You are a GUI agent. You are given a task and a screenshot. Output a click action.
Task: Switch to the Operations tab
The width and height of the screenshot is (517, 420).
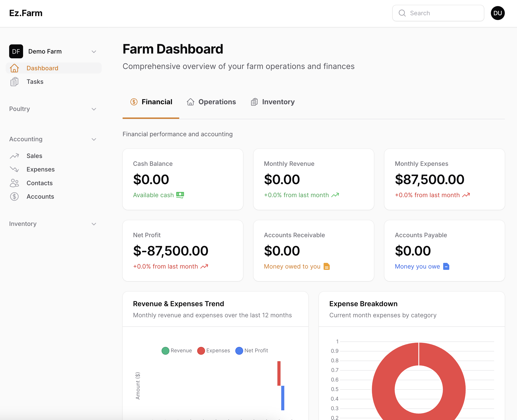pos(211,102)
